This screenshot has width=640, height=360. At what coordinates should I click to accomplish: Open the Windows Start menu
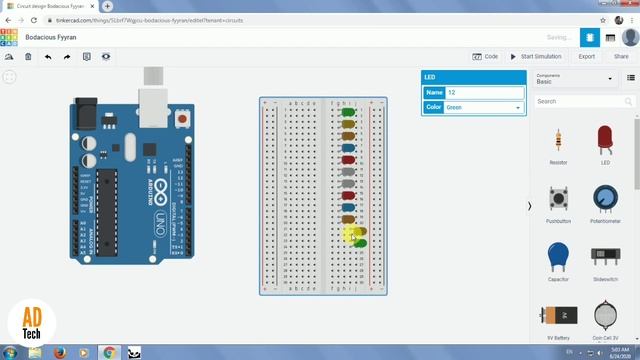pos(10,353)
